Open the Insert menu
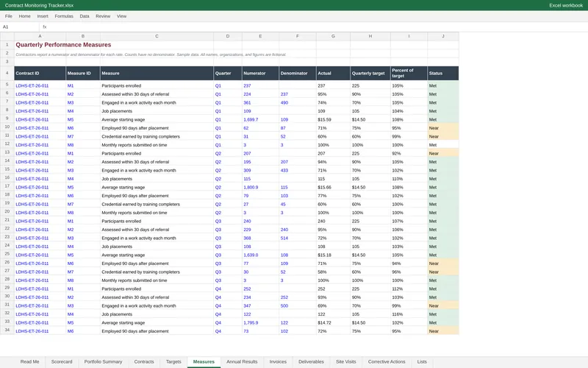Image resolution: width=588 pixels, height=368 pixels. point(43,16)
